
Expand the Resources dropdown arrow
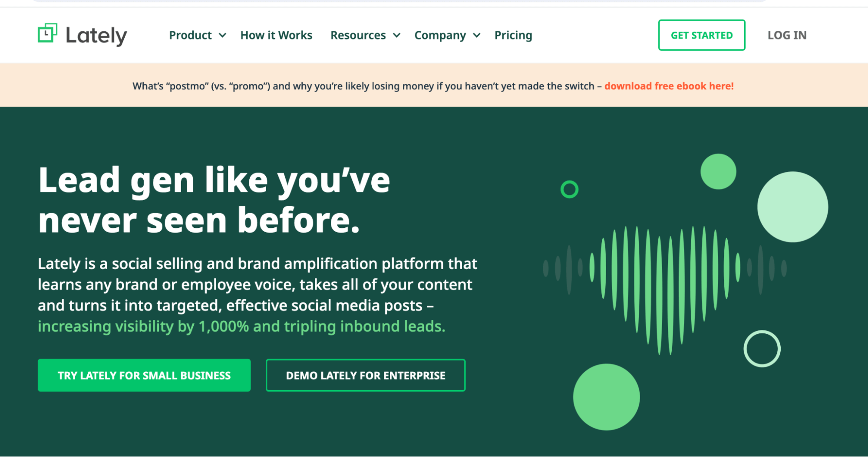pyautogui.click(x=396, y=36)
